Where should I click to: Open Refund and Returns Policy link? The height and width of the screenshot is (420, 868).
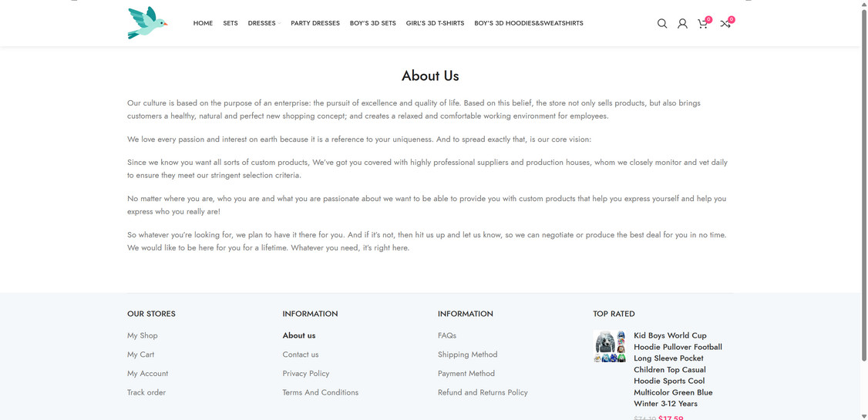click(483, 392)
